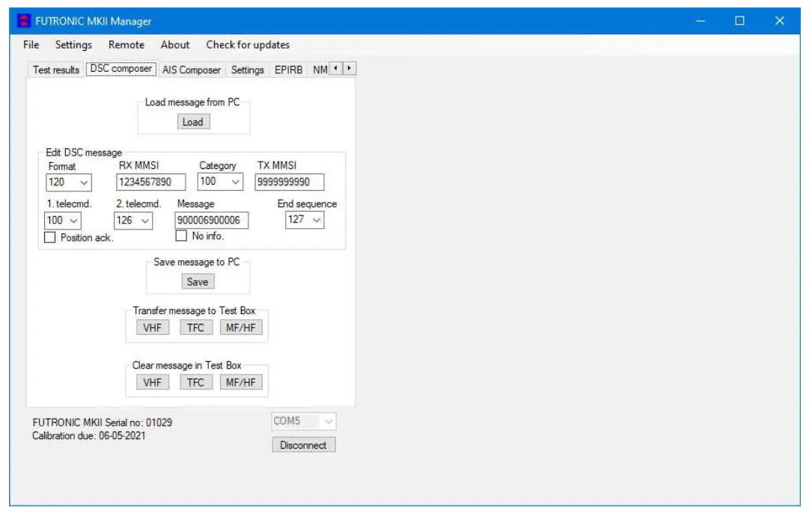Switch to the EPIRB tab

coord(288,70)
